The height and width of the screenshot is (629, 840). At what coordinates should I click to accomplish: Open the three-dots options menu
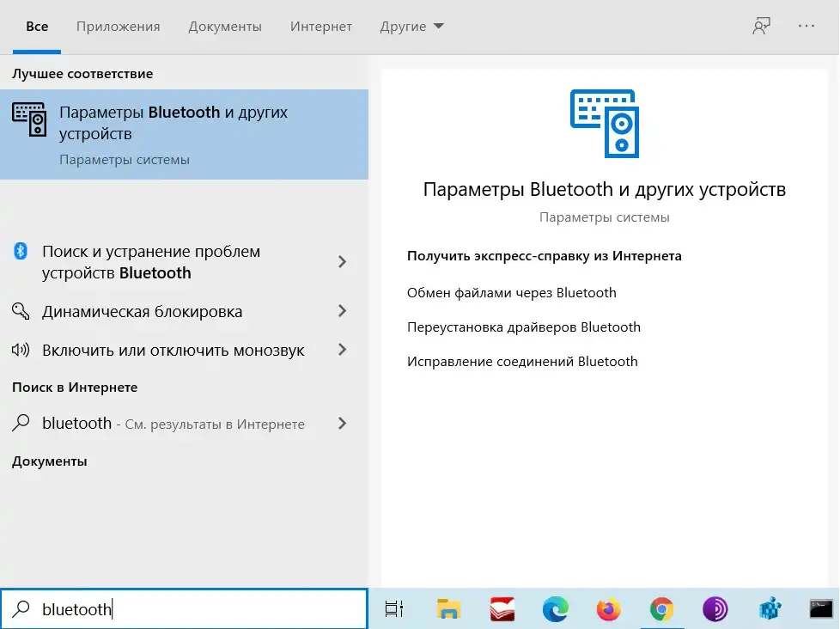coord(807,26)
